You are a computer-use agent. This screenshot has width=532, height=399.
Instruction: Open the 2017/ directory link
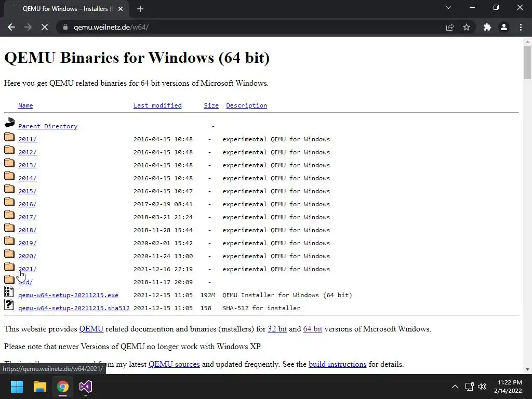[x=28, y=217]
